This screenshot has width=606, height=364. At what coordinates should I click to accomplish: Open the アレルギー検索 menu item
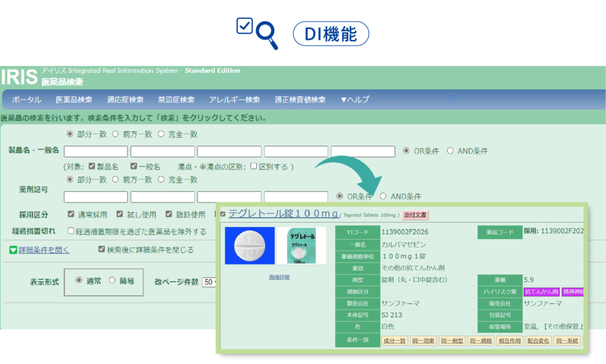(x=234, y=99)
